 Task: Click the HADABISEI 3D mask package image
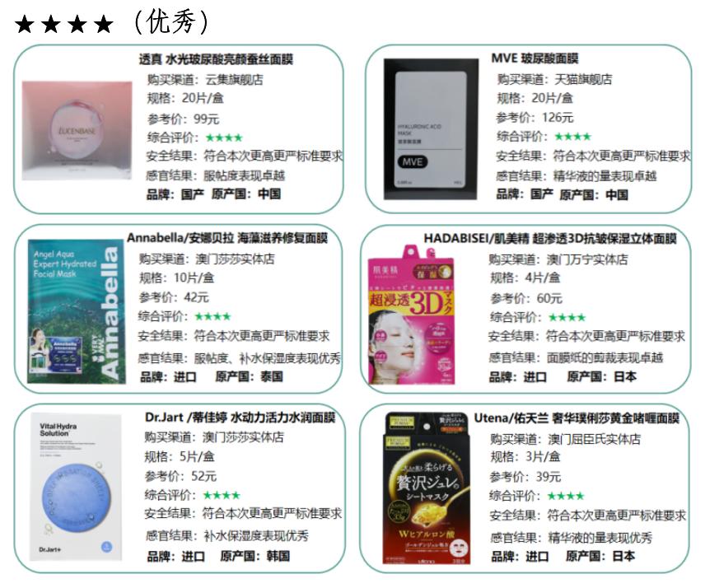click(412, 315)
